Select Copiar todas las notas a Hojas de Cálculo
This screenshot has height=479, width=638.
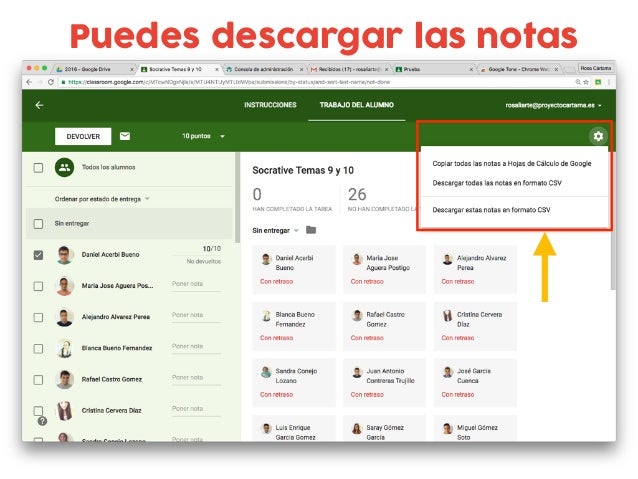[x=512, y=164]
